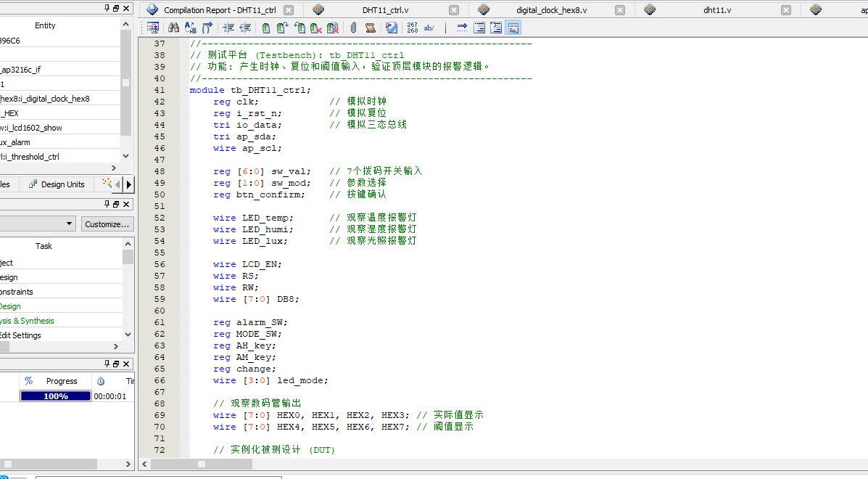The width and height of the screenshot is (868, 479).
Task: Clear the current bookmark, single flag with red X
Action: pos(316,28)
